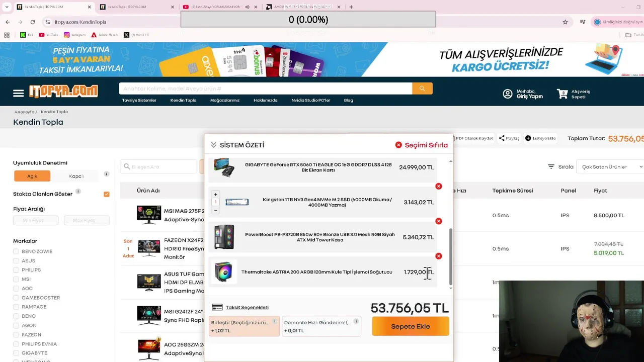Click browser back arrow
Image resolution: width=644 pixels, height=362 pixels.
[8, 22]
